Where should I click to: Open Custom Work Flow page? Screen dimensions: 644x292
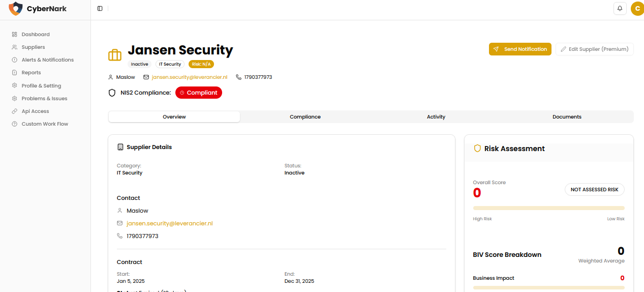(x=46, y=124)
